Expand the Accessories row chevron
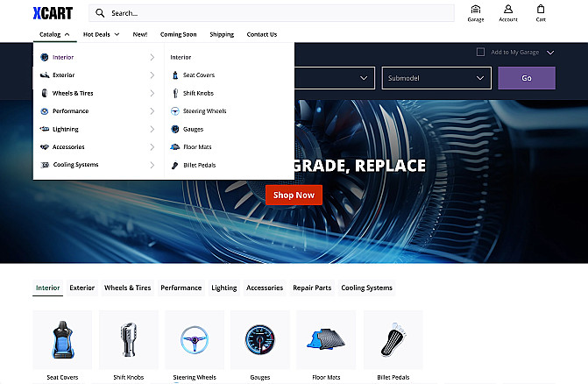Image resolution: width=588 pixels, height=384 pixels. click(x=152, y=147)
